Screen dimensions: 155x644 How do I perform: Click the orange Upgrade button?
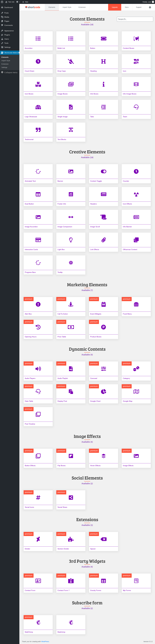click(115, 7)
